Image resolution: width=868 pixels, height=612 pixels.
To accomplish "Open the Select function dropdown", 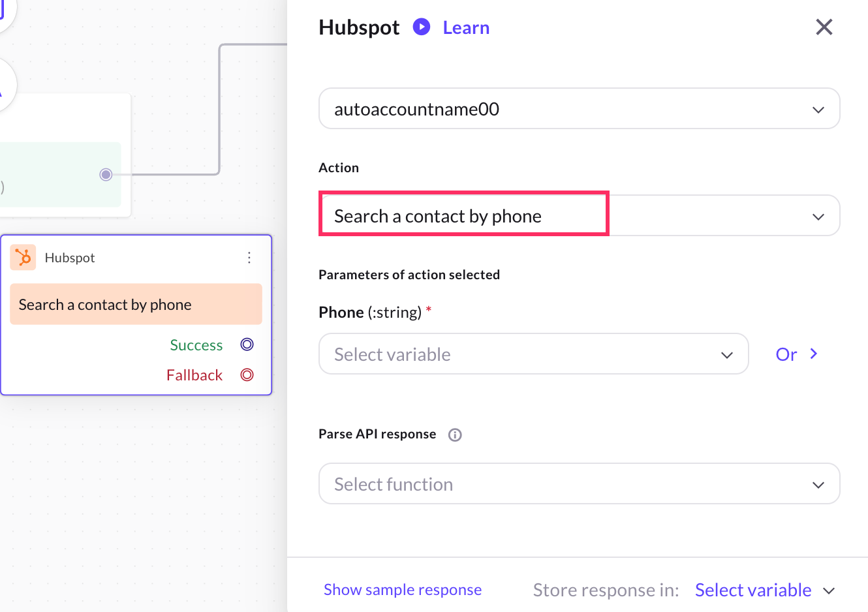I will pyautogui.click(x=579, y=484).
